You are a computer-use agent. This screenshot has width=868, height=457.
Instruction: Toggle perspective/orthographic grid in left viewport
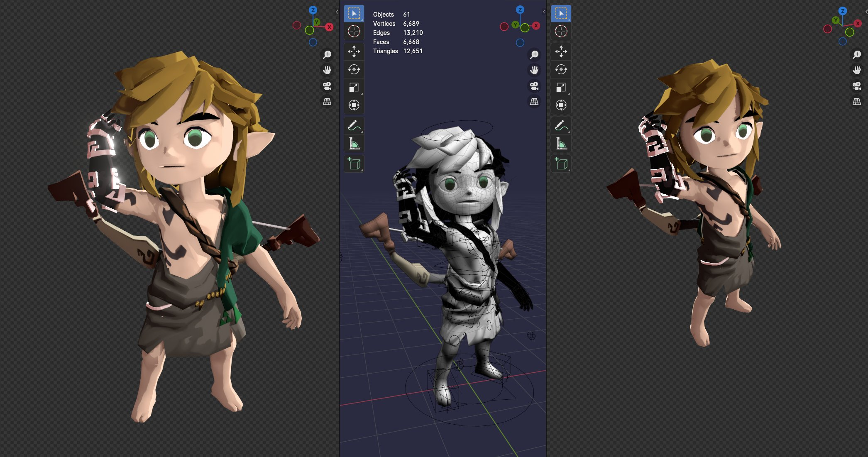(327, 101)
